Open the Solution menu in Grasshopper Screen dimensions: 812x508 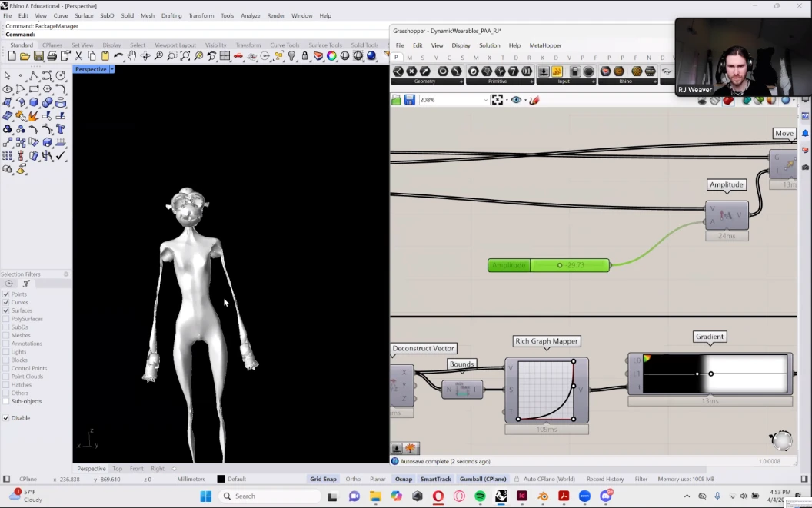click(489, 45)
